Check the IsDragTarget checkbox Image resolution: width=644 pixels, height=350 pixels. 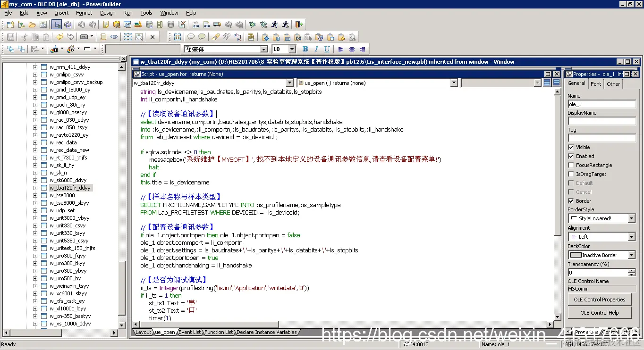571,174
